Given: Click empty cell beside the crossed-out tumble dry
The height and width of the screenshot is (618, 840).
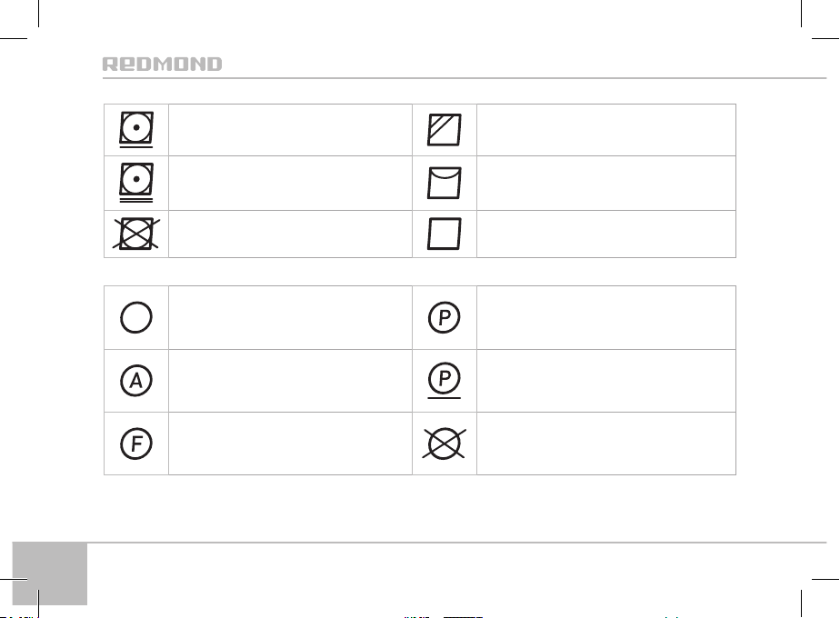Looking at the screenshot, I should pyautogui.click(x=290, y=234).
